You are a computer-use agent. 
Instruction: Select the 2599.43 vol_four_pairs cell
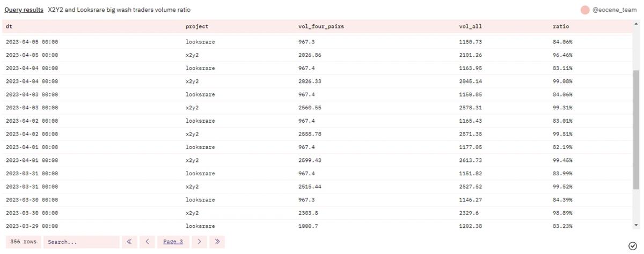pos(310,160)
